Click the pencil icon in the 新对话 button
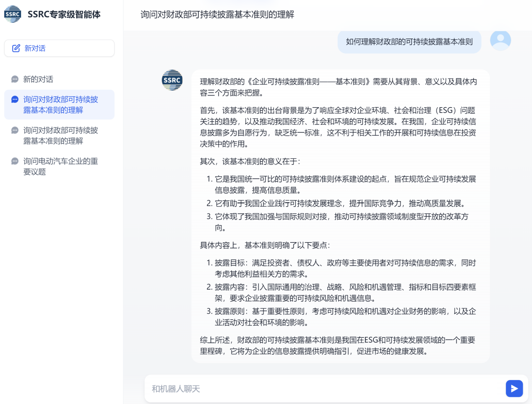The height and width of the screenshot is (404, 532). point(16,48)
